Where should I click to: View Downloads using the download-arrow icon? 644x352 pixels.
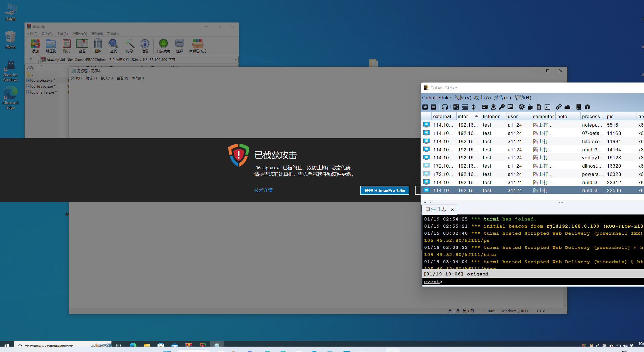coord(493,107)
